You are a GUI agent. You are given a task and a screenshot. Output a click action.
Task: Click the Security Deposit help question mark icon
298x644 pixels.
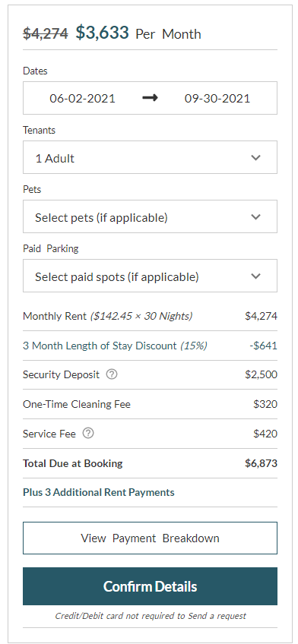[x=112, y=374]
